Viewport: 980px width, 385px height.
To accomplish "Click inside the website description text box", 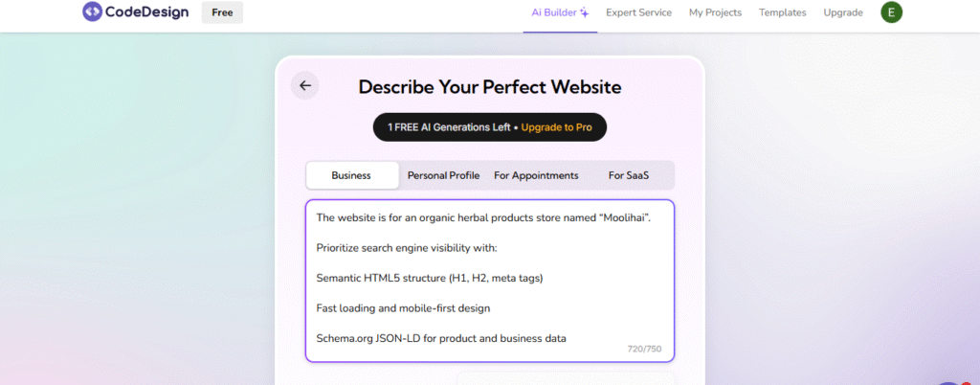I will (x=490, y=281).
